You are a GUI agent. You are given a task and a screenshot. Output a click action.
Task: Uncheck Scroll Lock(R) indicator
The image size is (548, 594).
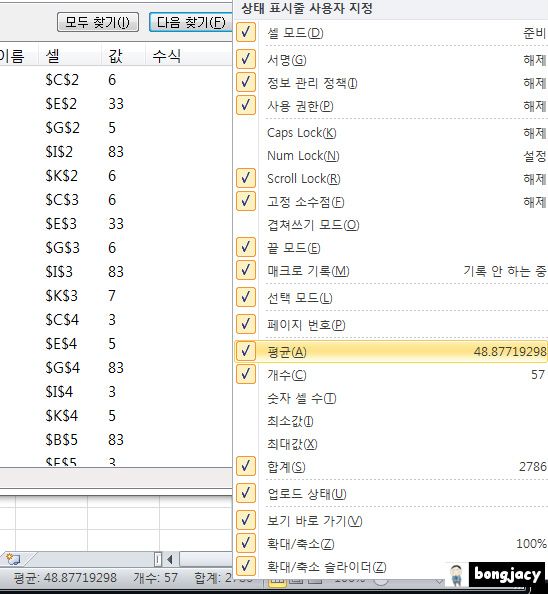pos(391,178)
